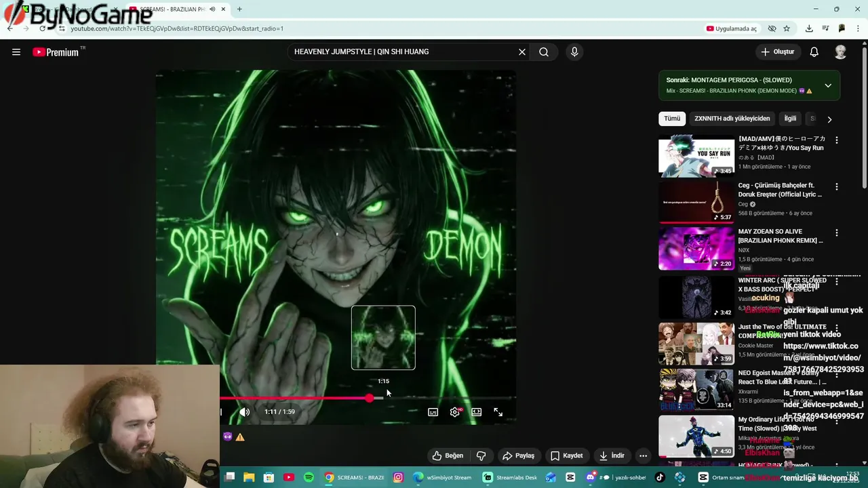Open more actions menu beside İndir
The width and height of the screenshot is (868, 488).
pos(644,455)
